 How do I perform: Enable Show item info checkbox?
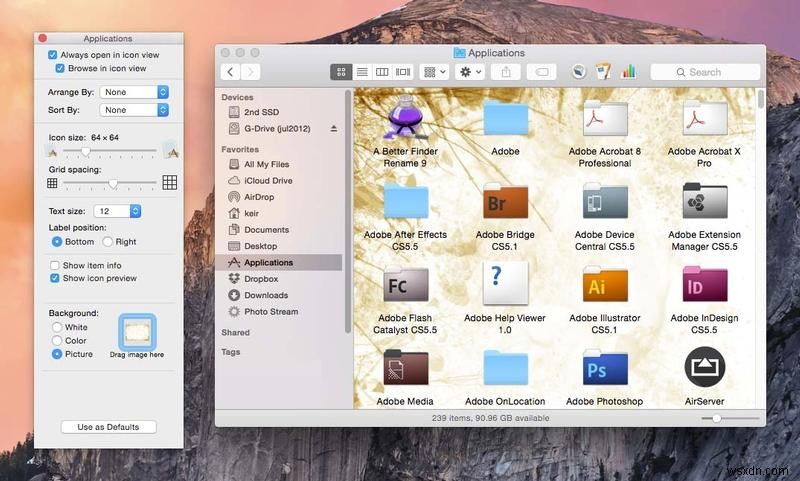pos(55,265)
